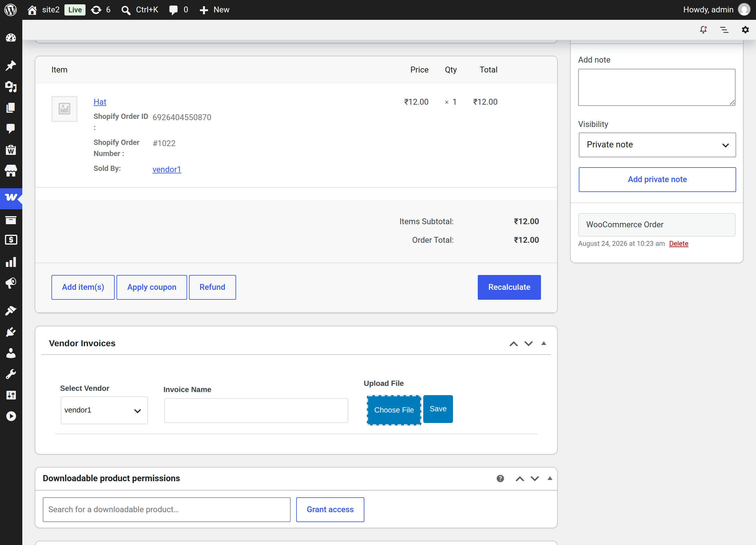Open Payments dollar icon in sidebar
This screenshot has height=545, width=756.
pyautogui.click(x=11, y=240)
